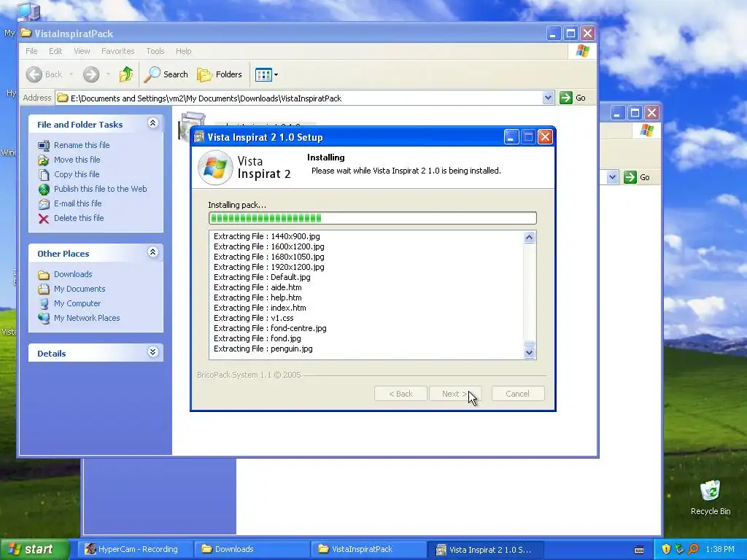Open My Network Places link
747x560 pixels.
[x=87, y=318]
